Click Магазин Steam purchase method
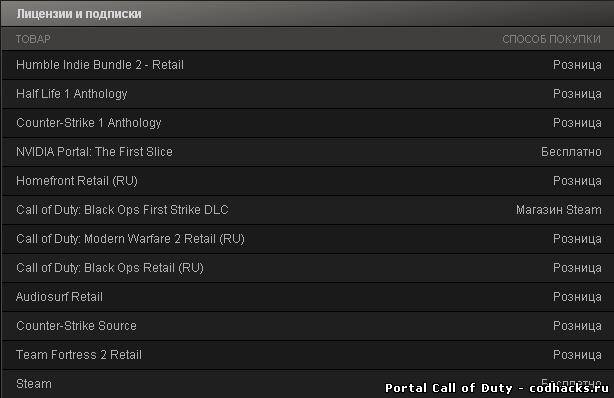614x398 pixels. (x=559, y=210)
